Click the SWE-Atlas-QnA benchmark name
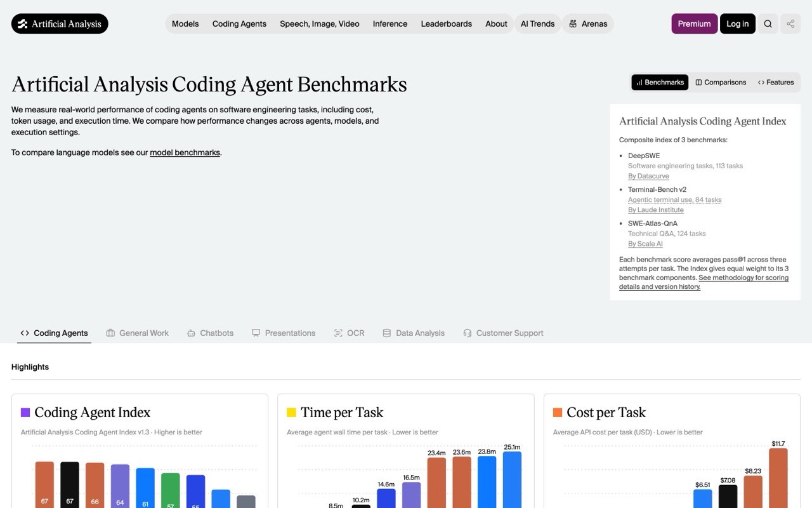This screenshot has width=812, height=508. tap(653, 224)
